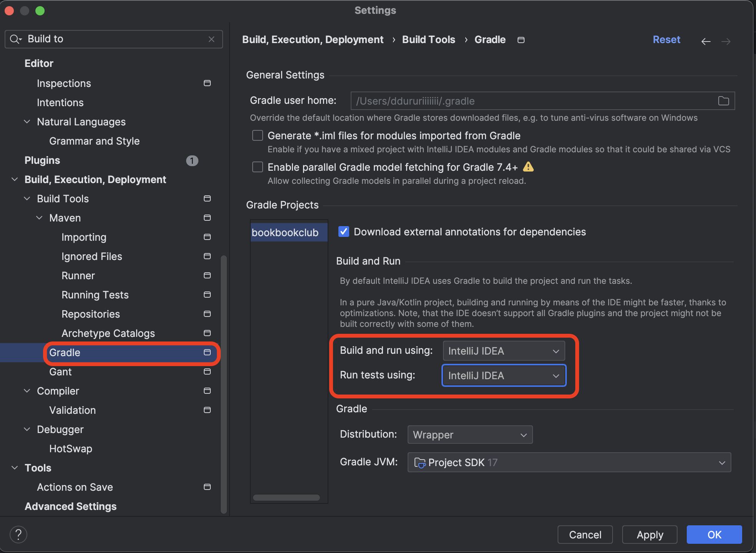This screenshot has height=553, width=756.
Task: Click the project-level icon next to Inspections
Action: (207, 83)
